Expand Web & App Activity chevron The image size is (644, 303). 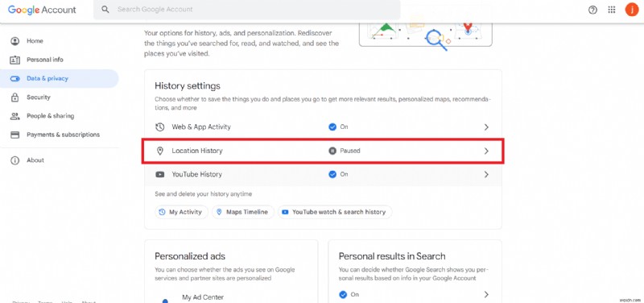coord(486,127)
